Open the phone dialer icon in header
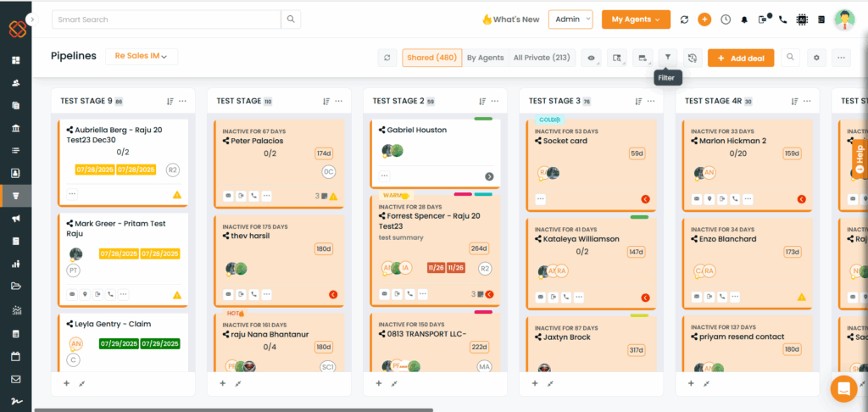This screenshot has width=868, height=412. (x=782, y=19)
